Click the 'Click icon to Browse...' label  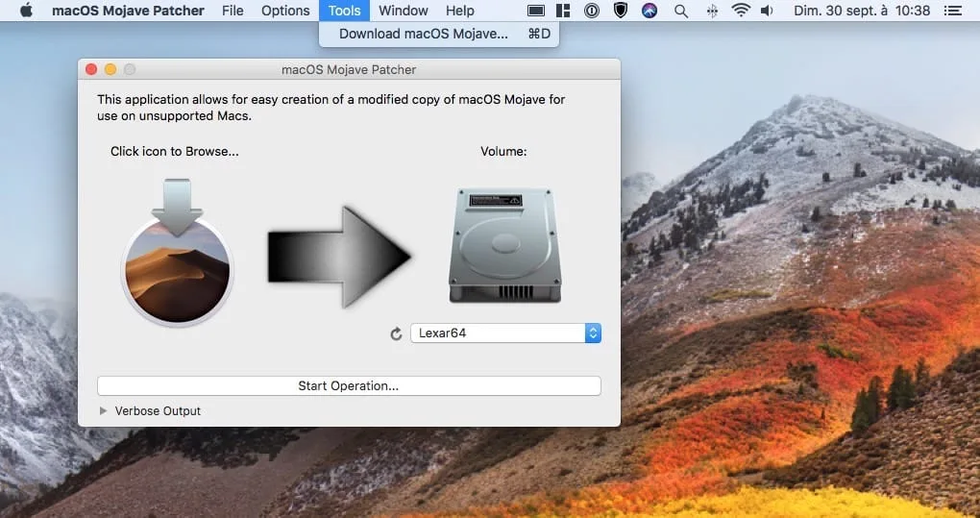point(174,151)
